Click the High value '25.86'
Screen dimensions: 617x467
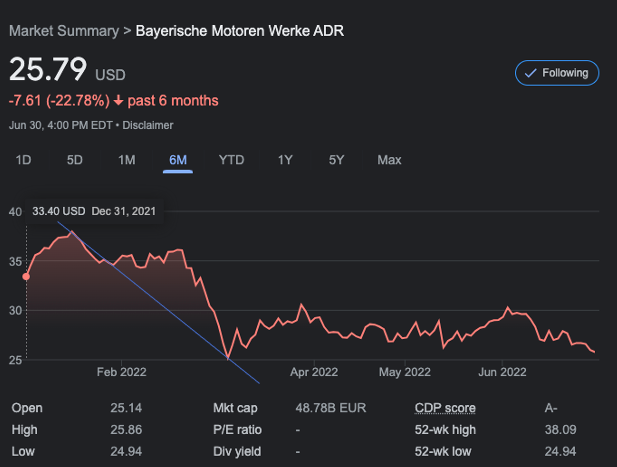(126, 430)
